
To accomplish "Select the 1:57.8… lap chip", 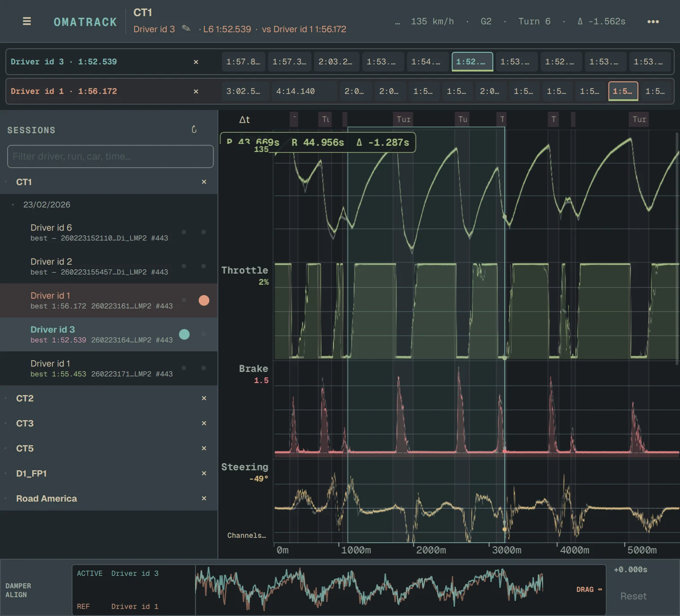I will click(x=243, y=62).
